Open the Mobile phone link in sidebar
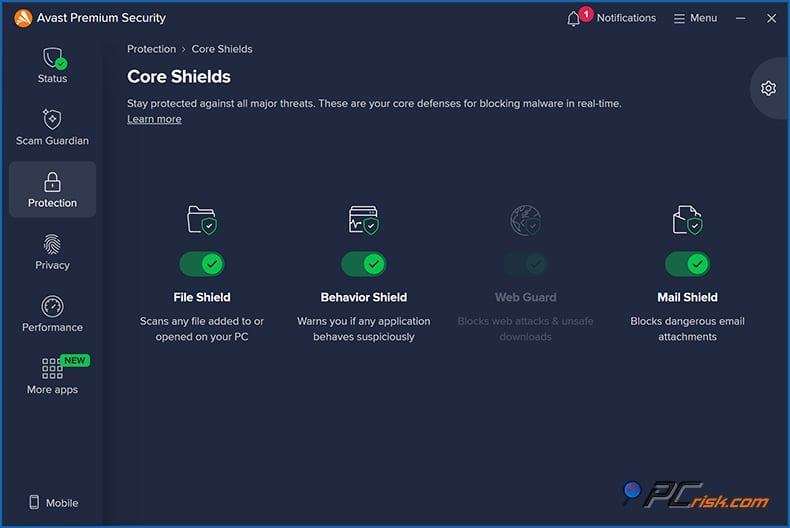This screenshot has width=790, height=528. coord(53,502)
